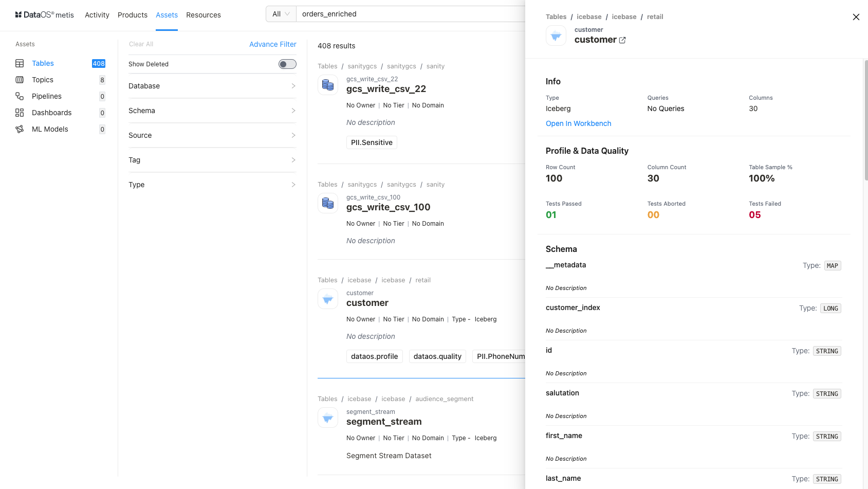Screen dimensions: 868x489
Task: Click Open In Workbench link
Action: 579,123
